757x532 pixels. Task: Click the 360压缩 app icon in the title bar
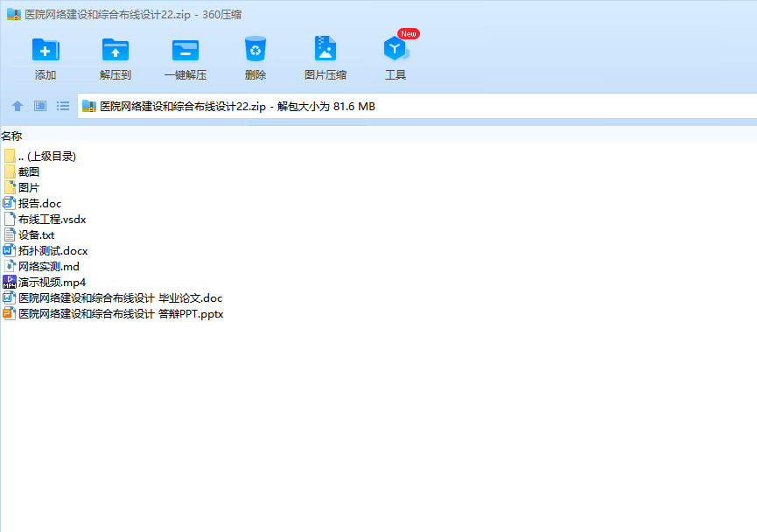coord(14,14)
